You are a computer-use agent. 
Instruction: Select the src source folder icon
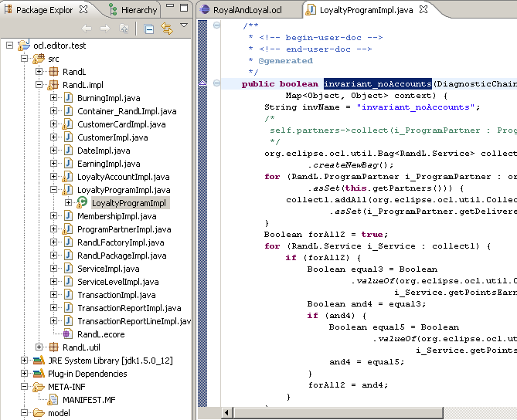pyautogui.click(x=39, y=59)
